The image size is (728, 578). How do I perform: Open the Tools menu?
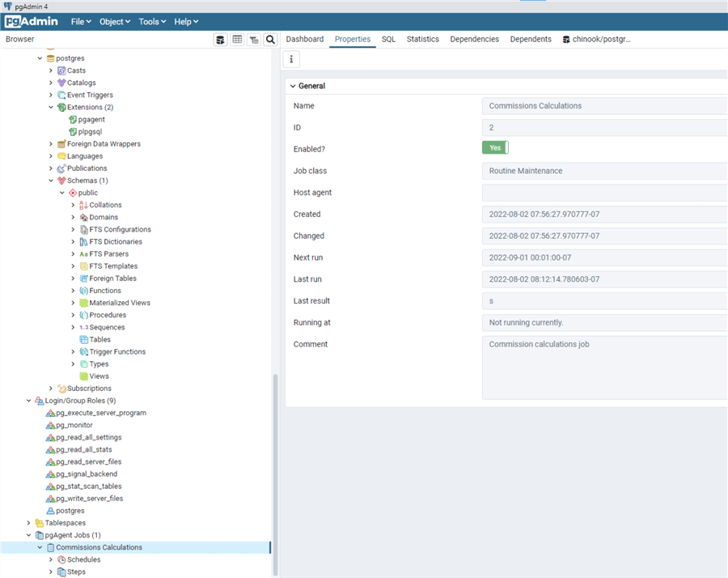(x=152, y=22)
